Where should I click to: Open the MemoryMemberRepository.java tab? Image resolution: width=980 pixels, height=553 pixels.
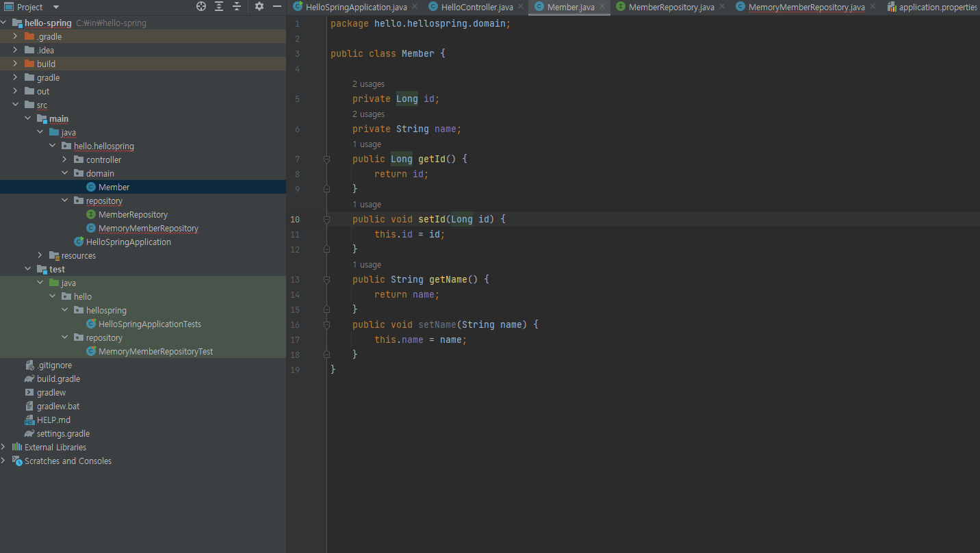tap(805, 7)
